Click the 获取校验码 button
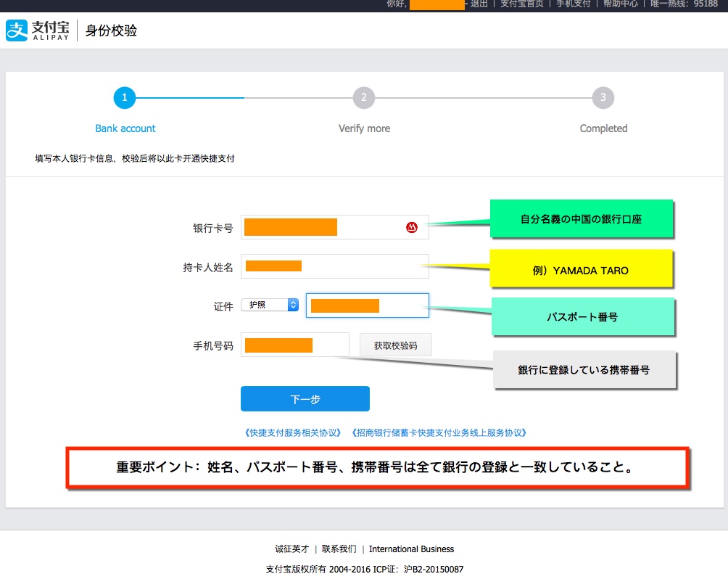Viewport: 728px width, 587px height. click(396, 345)
